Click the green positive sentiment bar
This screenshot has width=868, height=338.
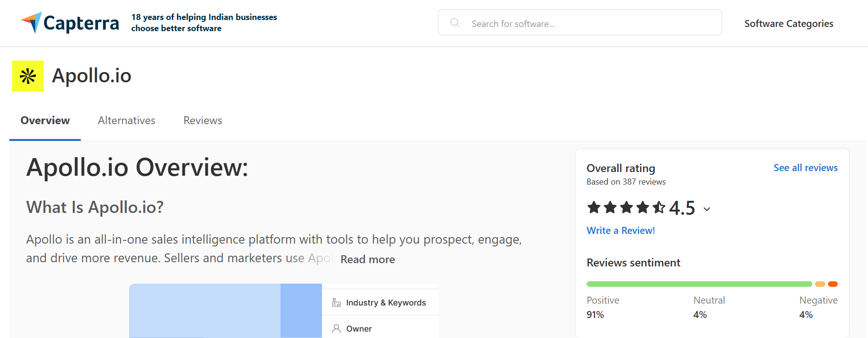tap(699, 284)
